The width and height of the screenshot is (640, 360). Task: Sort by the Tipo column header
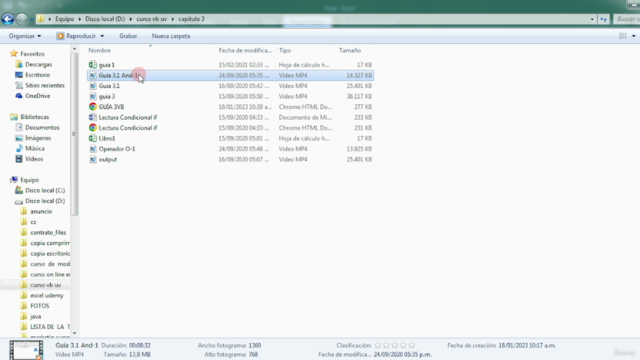click(x=285, y=50)
